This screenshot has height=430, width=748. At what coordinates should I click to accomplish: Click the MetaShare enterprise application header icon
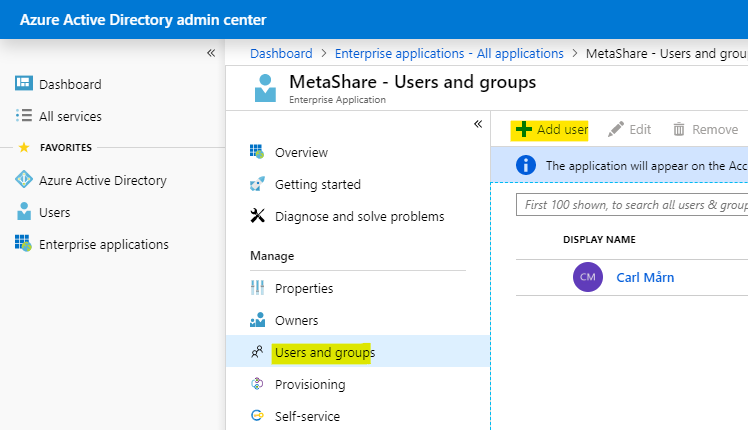(265, 88)
